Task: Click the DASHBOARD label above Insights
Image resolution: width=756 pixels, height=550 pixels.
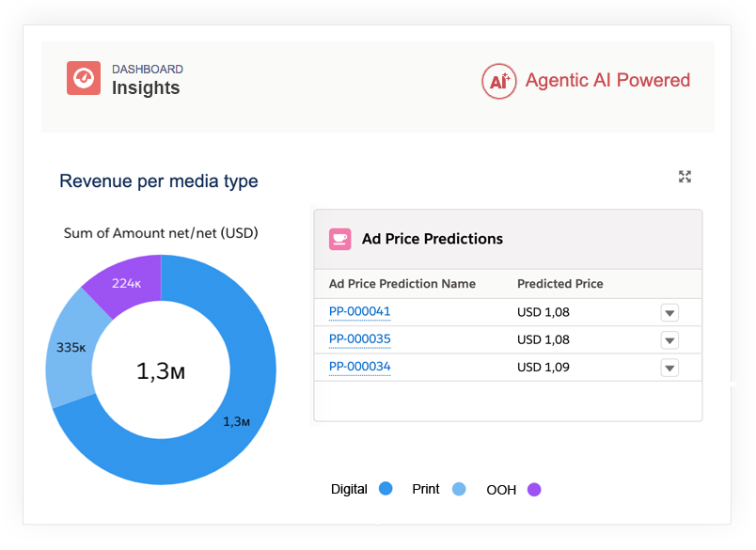Action: (147, 70)
